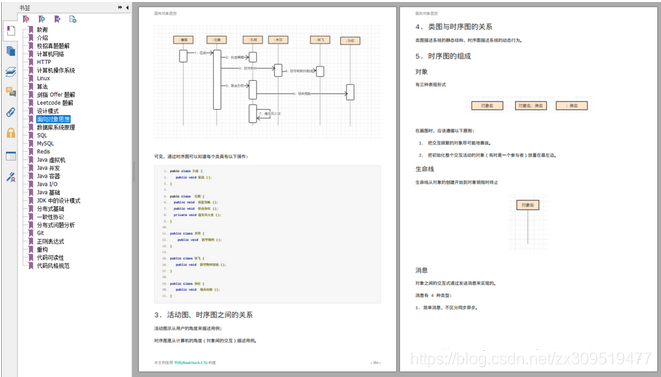Select the Redis bookmark
Viewport: 661px width, 377px height.
[43, 151]
